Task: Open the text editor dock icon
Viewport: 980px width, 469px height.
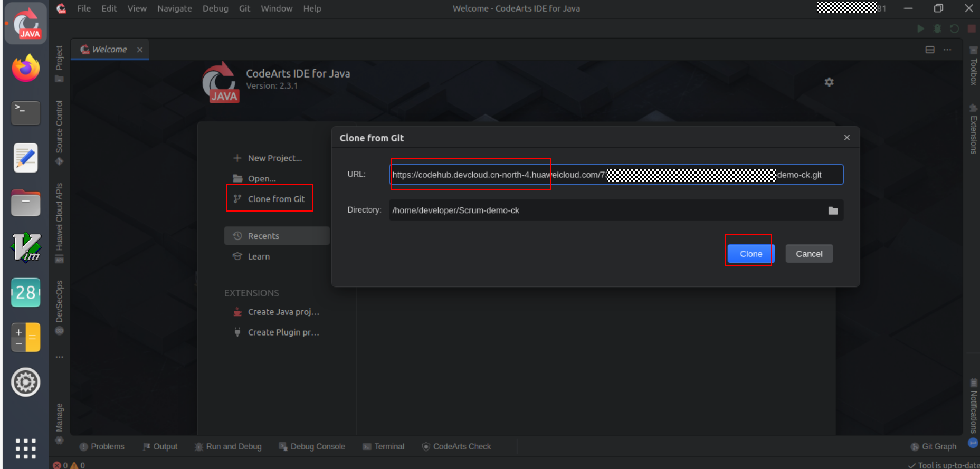Action: 26,158
